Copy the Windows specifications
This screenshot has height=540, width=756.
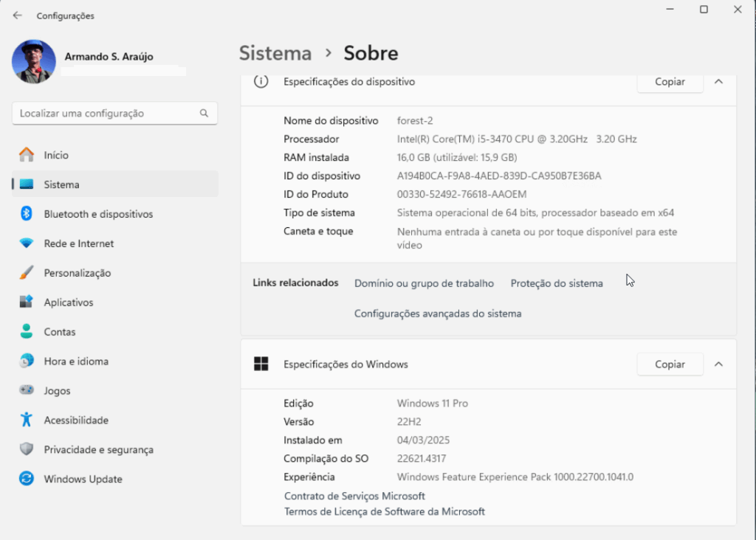[x=670, y=364]
